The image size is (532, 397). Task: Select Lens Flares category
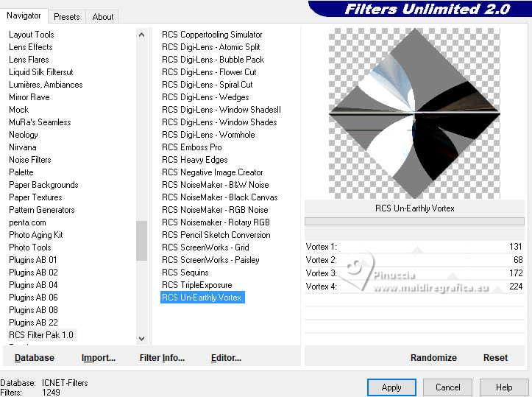point(29,60)
